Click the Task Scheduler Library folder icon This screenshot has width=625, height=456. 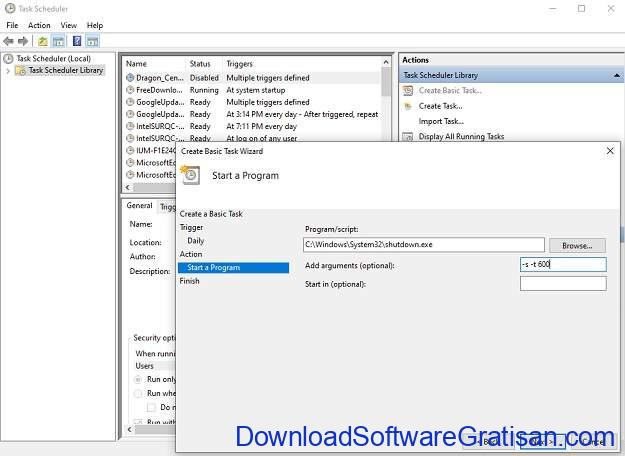pos(20,71)
